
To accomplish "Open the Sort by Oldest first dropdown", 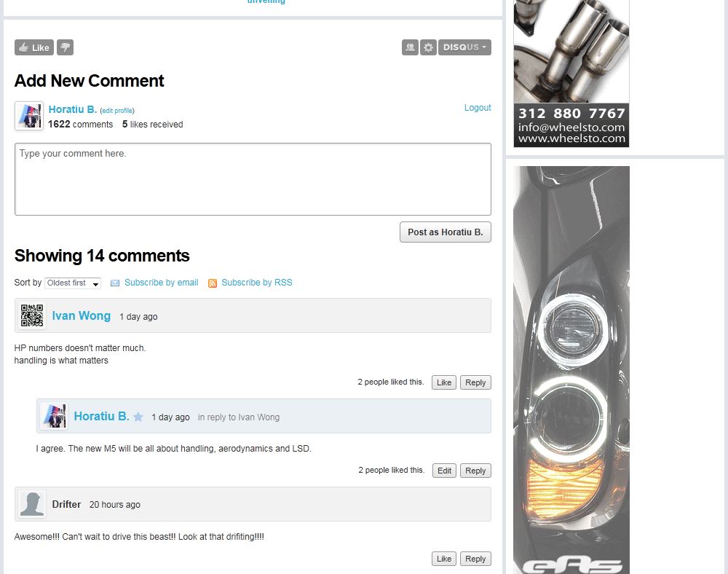I will pos(73,283).
